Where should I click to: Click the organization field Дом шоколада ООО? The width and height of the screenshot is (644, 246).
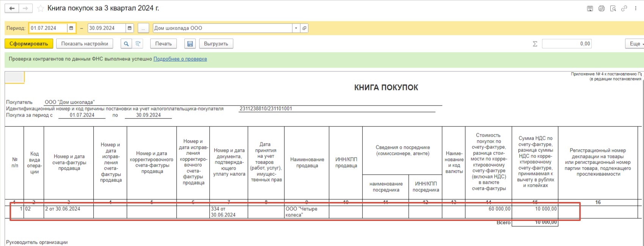click(223, 28)
